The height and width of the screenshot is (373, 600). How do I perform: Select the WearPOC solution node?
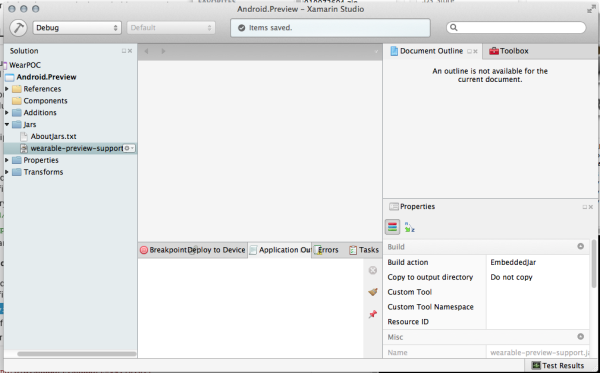click(x=25, y=65)
